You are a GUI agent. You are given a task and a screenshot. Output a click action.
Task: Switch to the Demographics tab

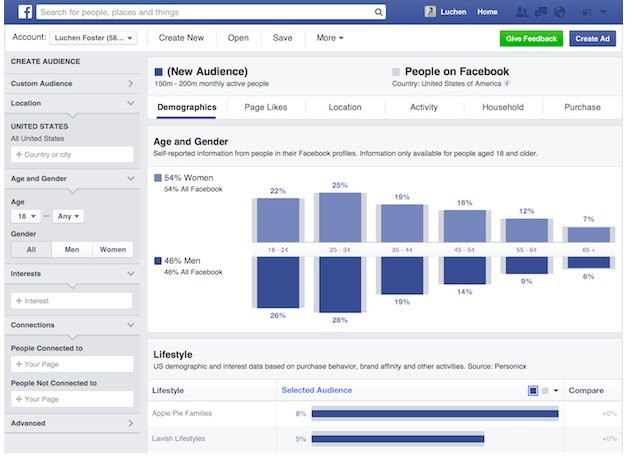[187, 107]
